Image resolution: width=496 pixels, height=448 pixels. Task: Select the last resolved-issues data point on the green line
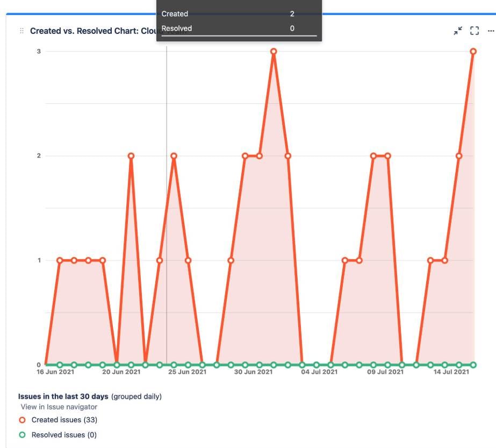coord(473,365)
